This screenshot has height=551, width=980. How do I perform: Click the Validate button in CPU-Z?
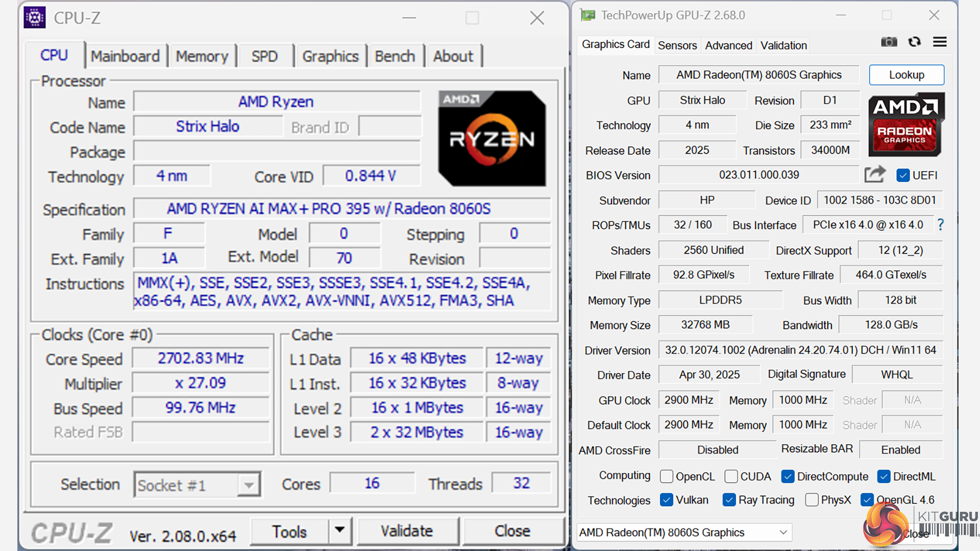tap(407, 531)
